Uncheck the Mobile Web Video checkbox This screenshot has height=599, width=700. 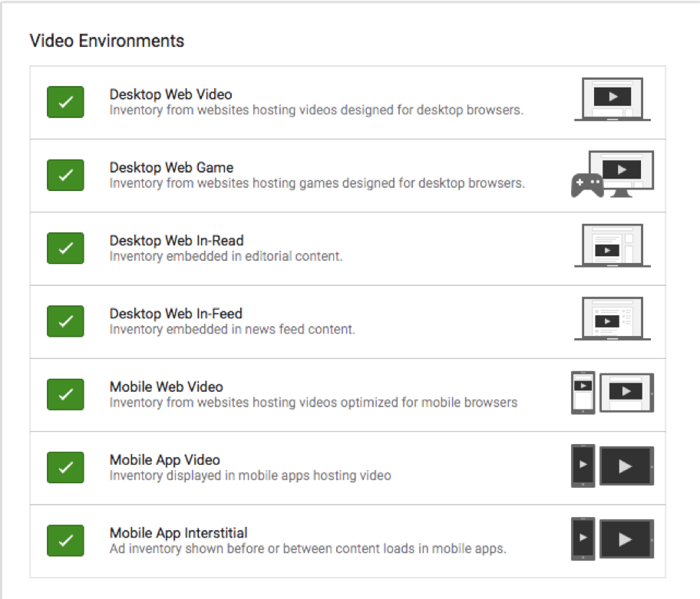tap(65, 395)
